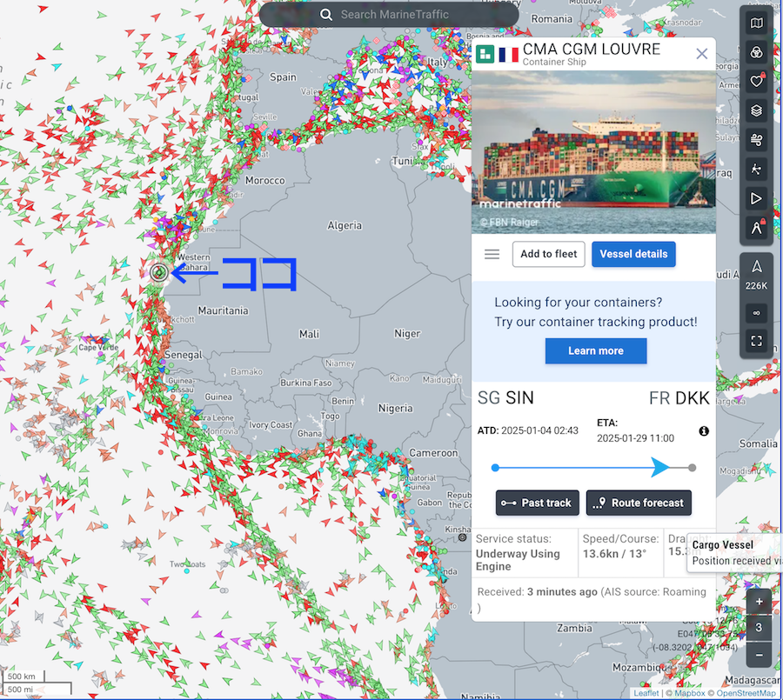Click the voyage progress arrow marker
Screen dimensions: 783x700
tap(660, 468)
